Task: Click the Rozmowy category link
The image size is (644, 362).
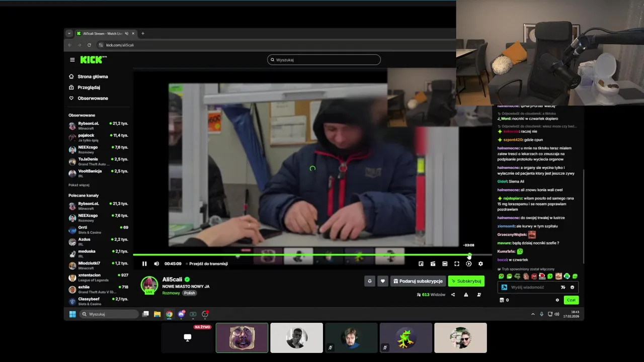Action: [x=171, y=293]
